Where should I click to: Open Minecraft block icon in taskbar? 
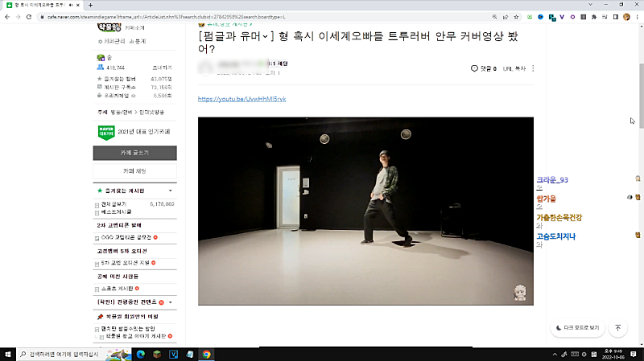tap(157, 354)
